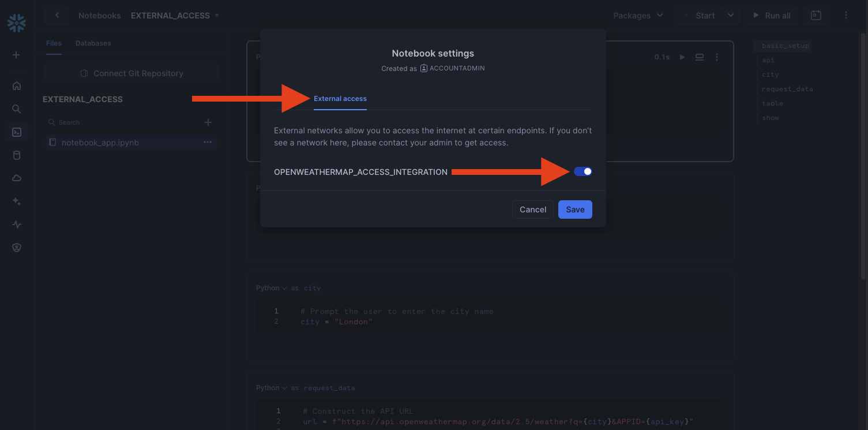Click the Search magnifier sidebar icon
This screenshot has height=430, width=868.
tap(17, 109)
